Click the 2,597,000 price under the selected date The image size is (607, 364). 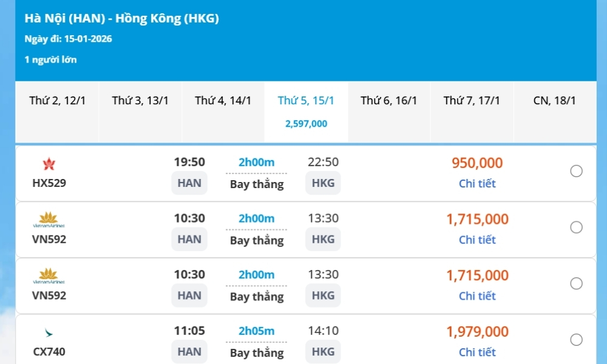306,123
